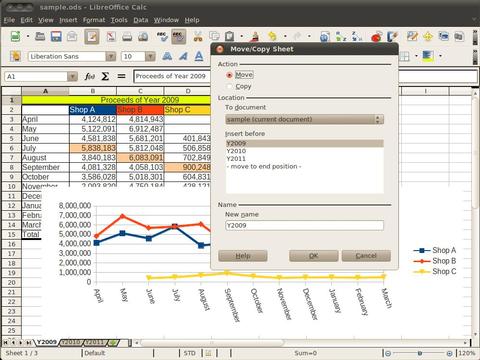
Task: Expand the New document dropdown arrow
Action: [x=28, y=36]
